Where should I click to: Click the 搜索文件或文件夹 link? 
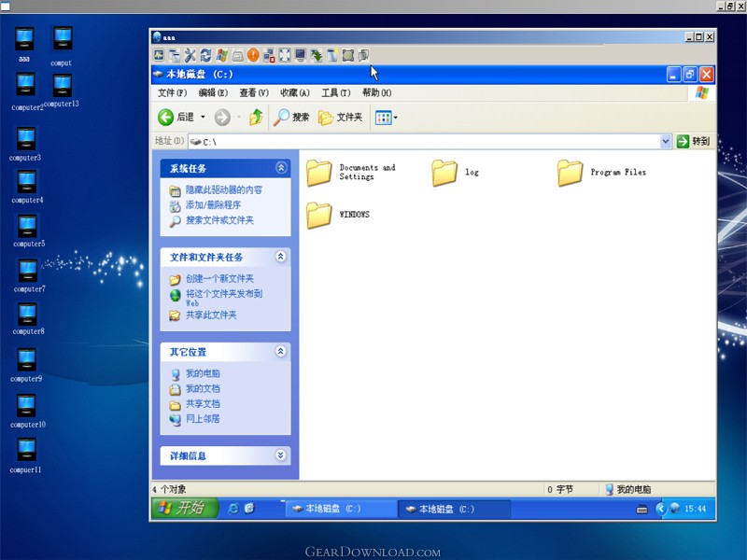click(x=219, y=220)
